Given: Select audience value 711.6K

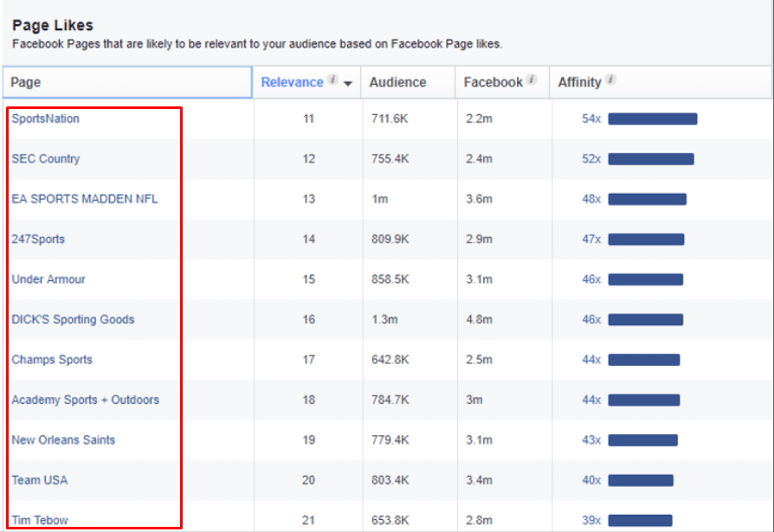Looking at the screenshot, I should click(x=390, y=119).
